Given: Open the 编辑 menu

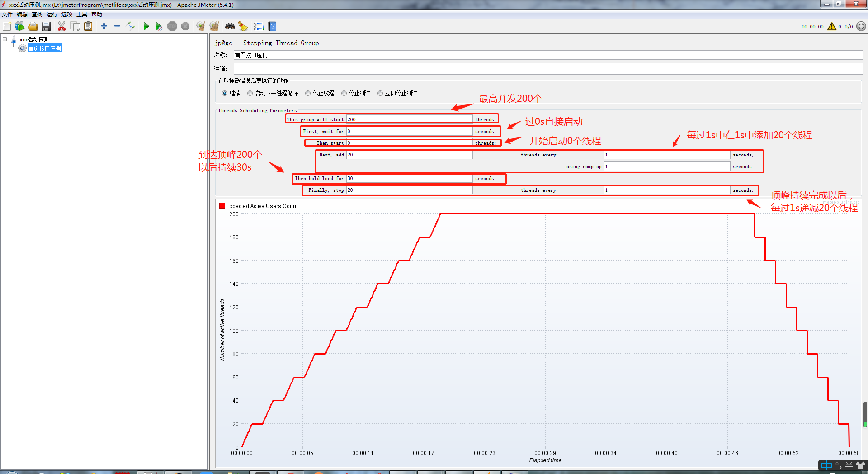Looking at the screenshot, I should pos(22,14).
